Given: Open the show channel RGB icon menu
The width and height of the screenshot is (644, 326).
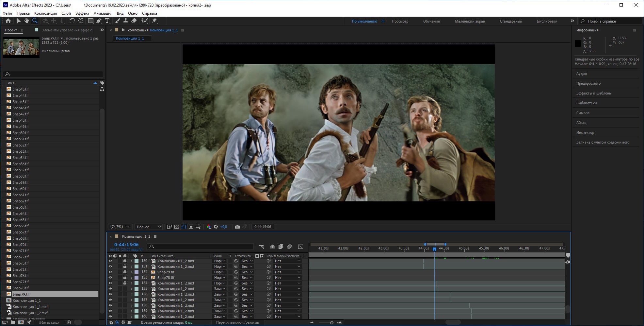Looking at the screenshot, I should tap(209, 227).
